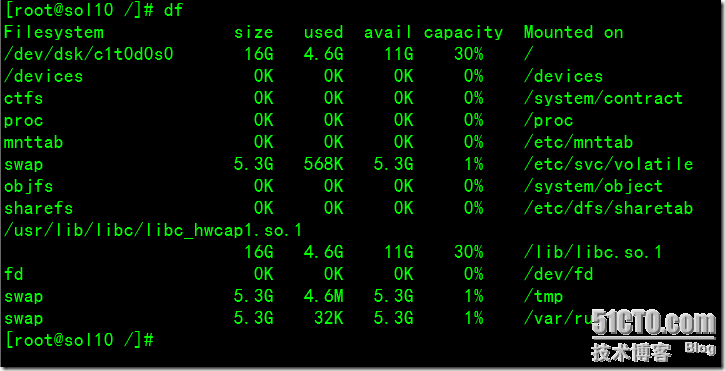Viewport: 725px width, 371px height.
Task: Click the Filesystem column header
Action: [x=54, y=32]
